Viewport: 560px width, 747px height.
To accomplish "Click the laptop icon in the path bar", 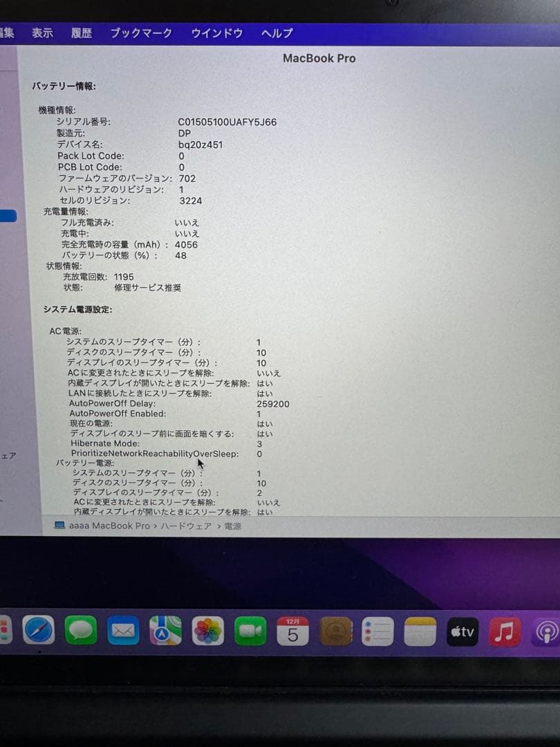I will click(59, 525).
